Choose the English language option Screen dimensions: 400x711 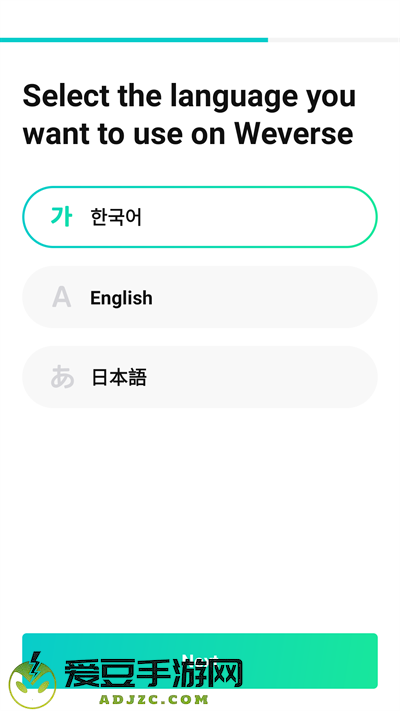click(x=200, y=297)
